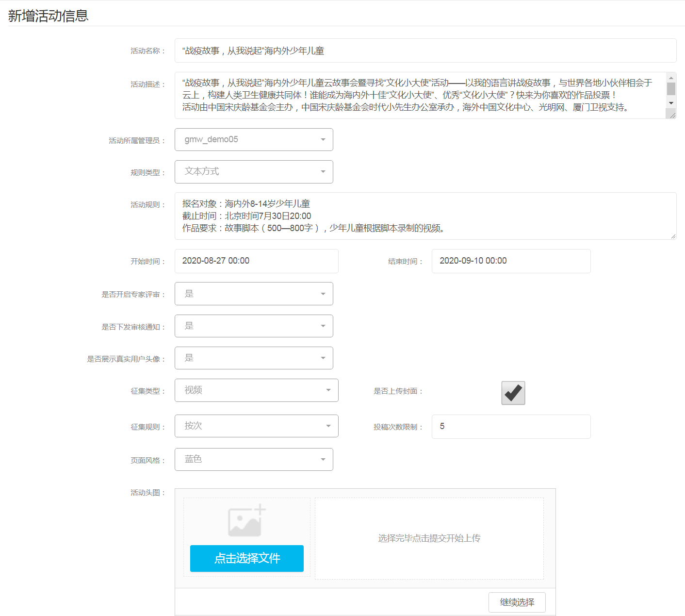Screen dimensions: 685x616
Task: Click the 是否上传封面 label text
Action: (x=398, y=391)
